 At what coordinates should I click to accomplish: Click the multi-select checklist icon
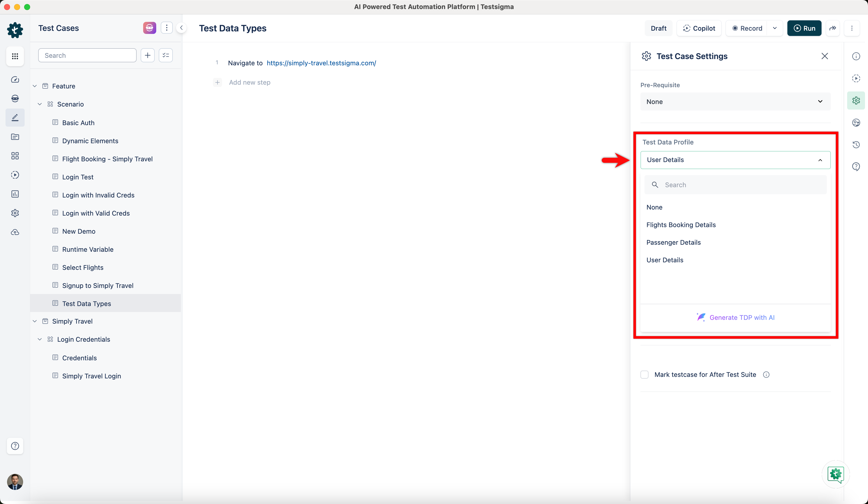click(166, 55)
